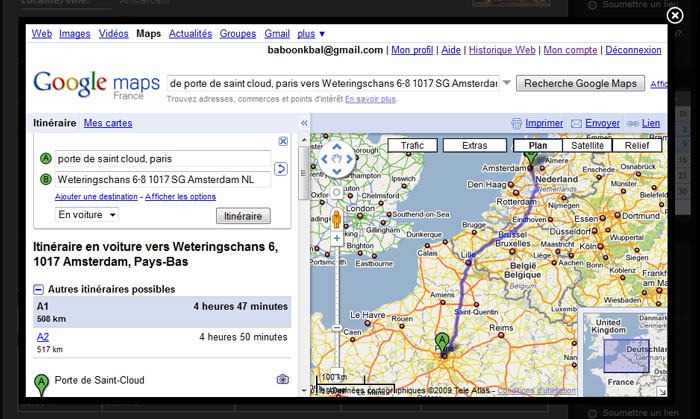Zoom in with the plus button
Viewport: 700px width, 419px height.
pyautogui.click(x=337, y=238)
